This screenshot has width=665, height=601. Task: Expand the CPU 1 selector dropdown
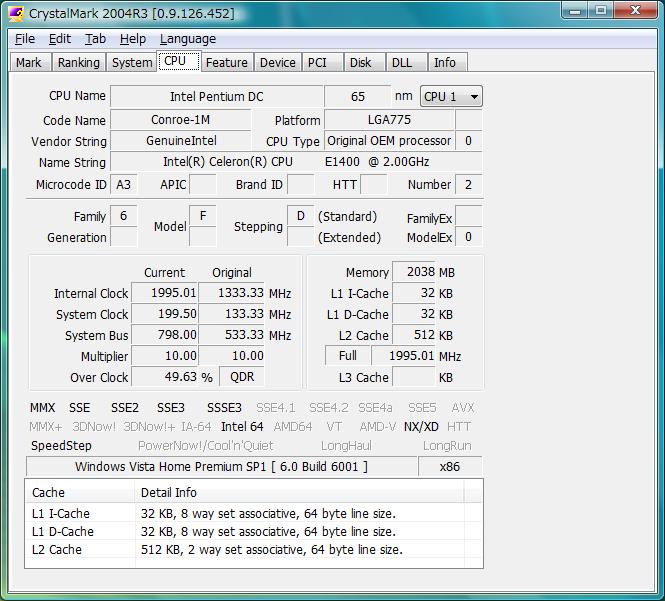[x=451, y=97]
